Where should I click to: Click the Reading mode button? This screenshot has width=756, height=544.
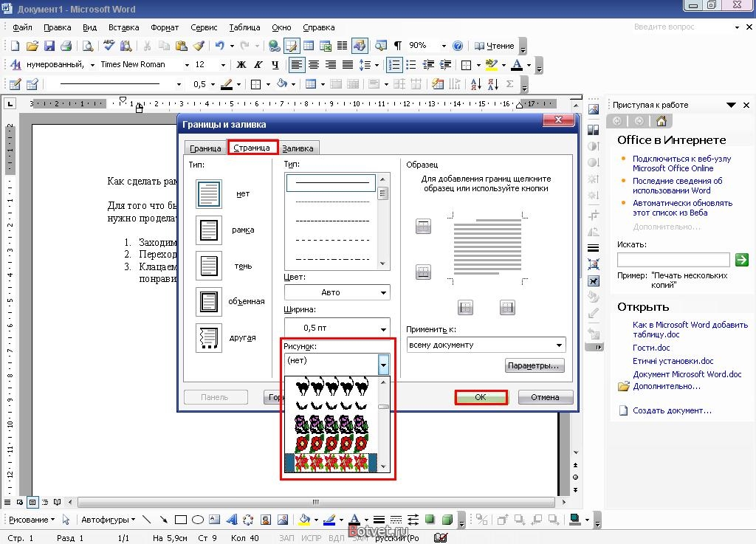495,46
